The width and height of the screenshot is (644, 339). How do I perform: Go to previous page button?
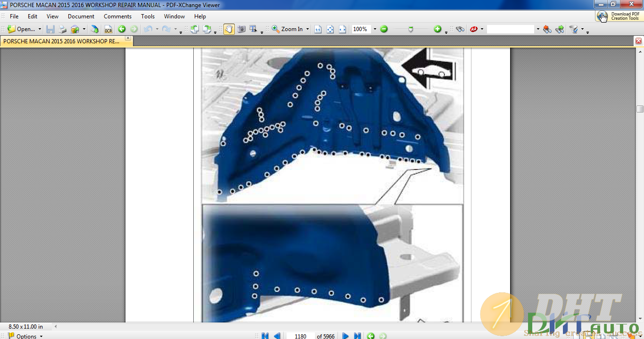click(x=277, y=336)
